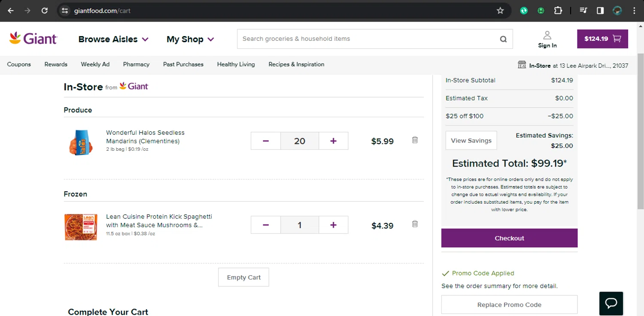Open the Wonderful Halos Seedless Mandarins product link
The width and height of the screenshot is (644, 316).
click(145, 137)
